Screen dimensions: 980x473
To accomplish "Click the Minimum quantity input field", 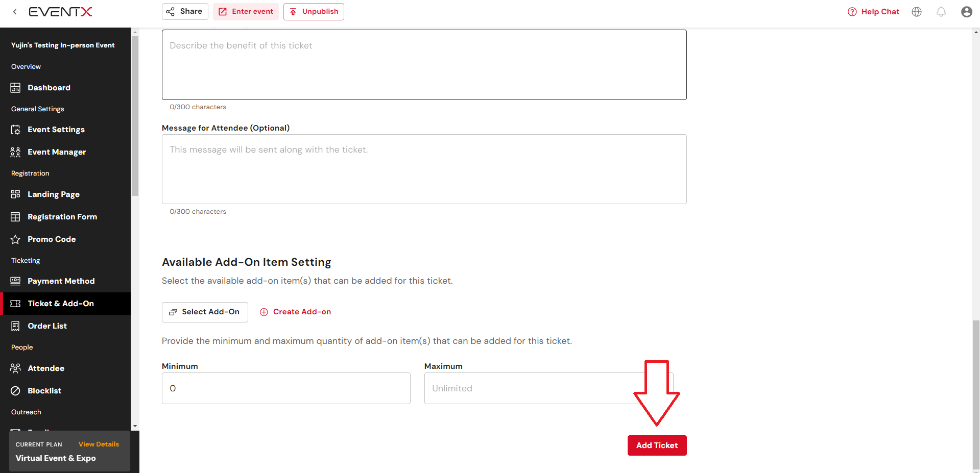I will click(286, 388).
